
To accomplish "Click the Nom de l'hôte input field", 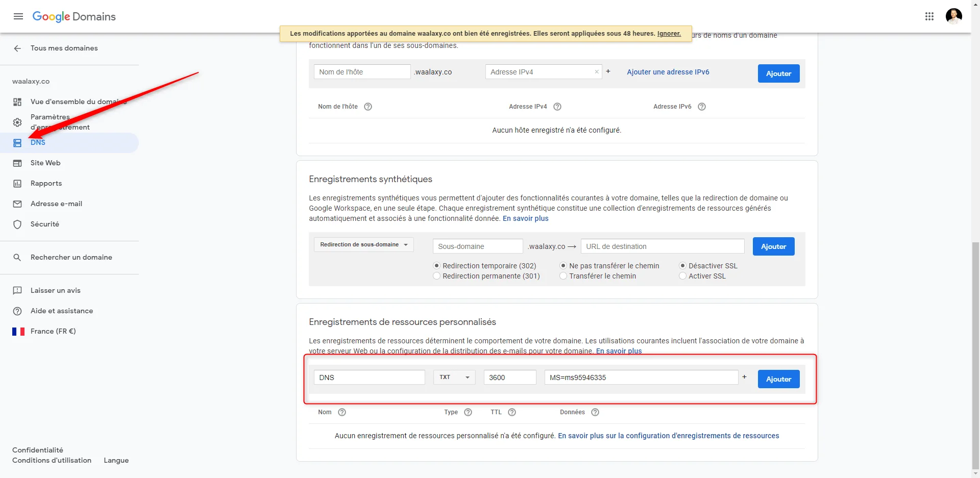I will tap(362, 72).
